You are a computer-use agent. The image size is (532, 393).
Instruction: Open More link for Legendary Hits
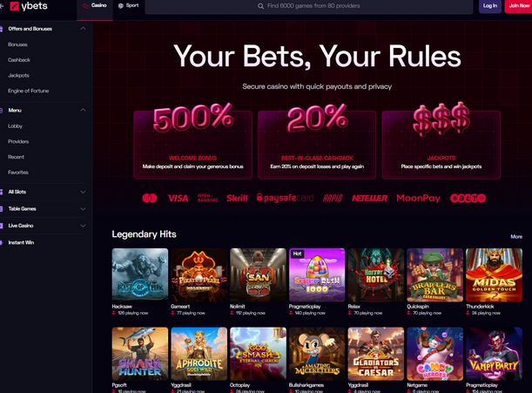pyautogui.click(x=516, y=237)
